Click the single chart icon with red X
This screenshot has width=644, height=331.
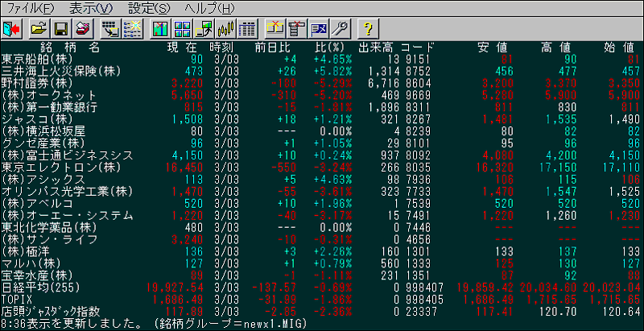(159, 29)
